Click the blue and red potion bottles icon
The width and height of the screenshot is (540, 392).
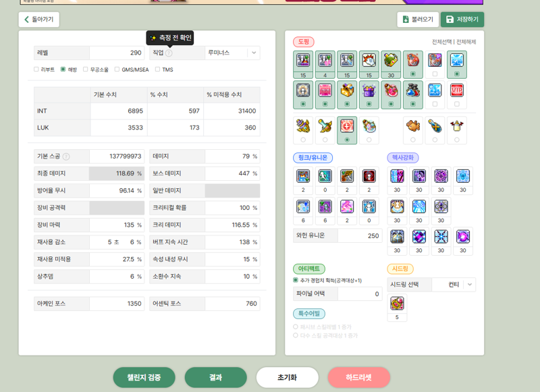point(412,90)
